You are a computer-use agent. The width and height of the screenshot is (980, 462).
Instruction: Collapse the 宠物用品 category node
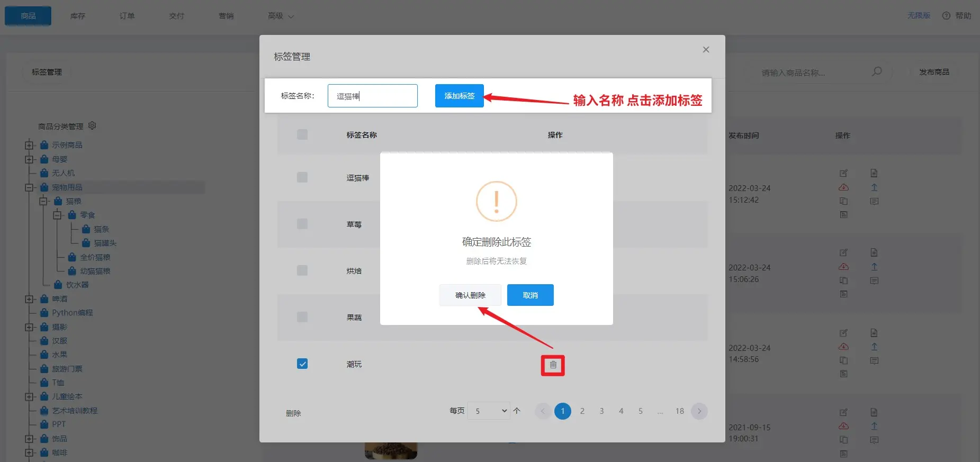coord(29,187)
